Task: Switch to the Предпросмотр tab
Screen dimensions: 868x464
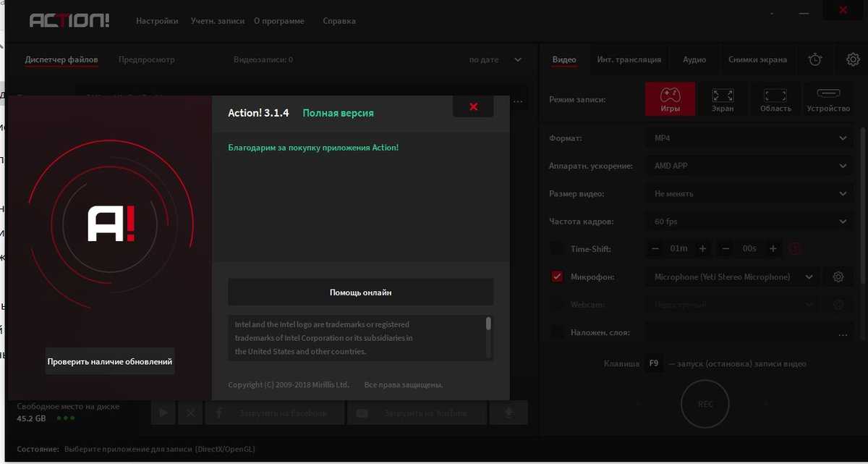Action: click(147, 59)
